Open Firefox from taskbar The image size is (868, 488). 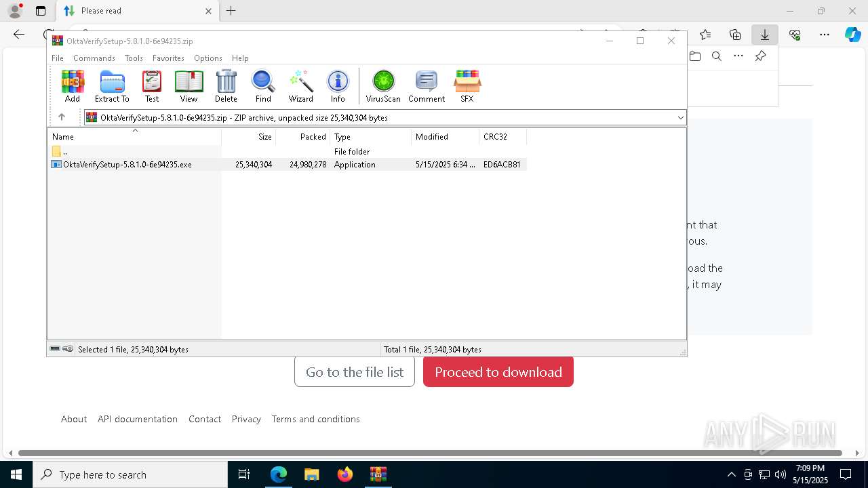(344, 474)
